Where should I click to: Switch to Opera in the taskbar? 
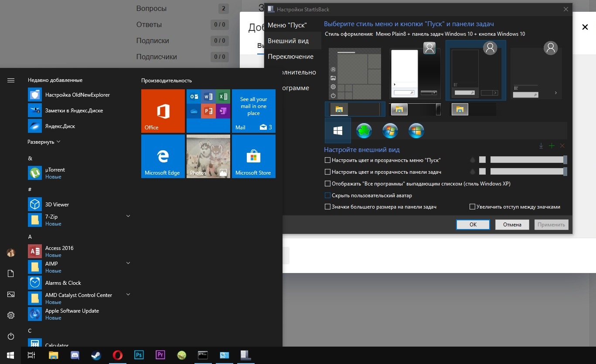[118, 355]
